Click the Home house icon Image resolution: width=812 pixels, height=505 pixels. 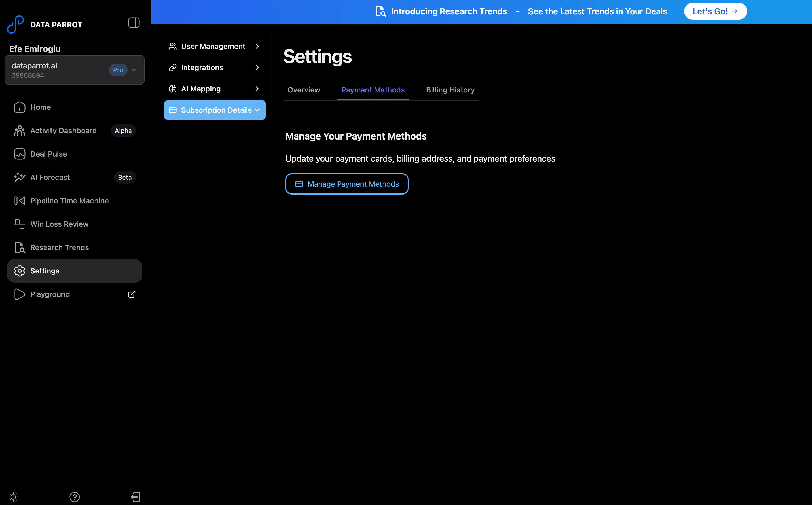tap(20, 107)
